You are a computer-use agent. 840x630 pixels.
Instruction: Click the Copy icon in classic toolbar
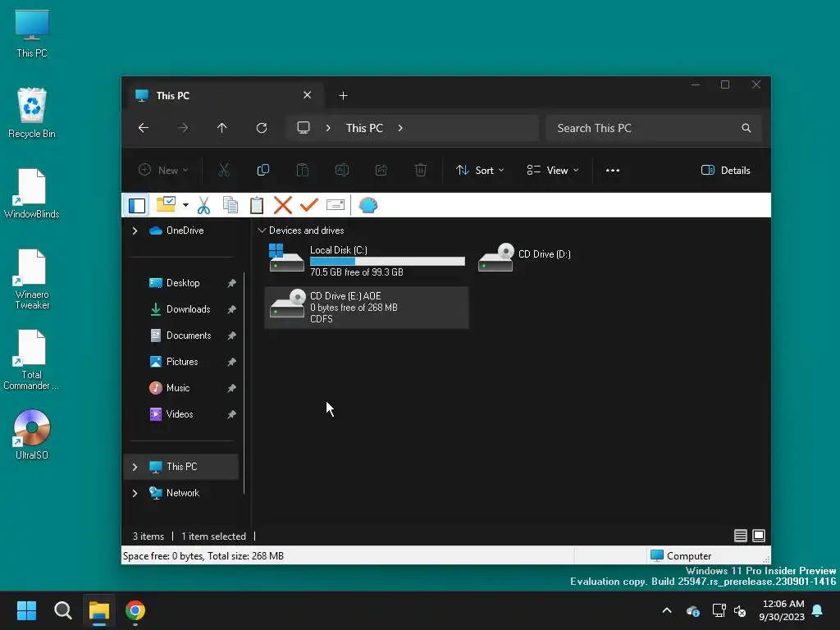tap(231, 205)
